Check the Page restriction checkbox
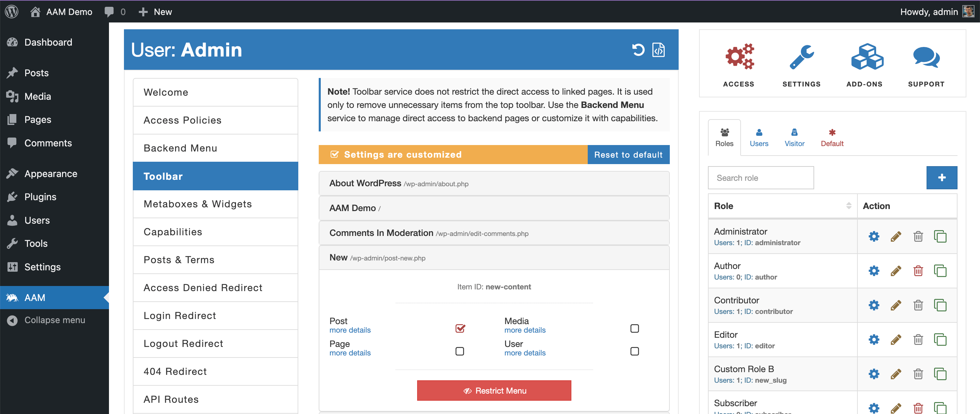The image size is (980, 414). 460,351
